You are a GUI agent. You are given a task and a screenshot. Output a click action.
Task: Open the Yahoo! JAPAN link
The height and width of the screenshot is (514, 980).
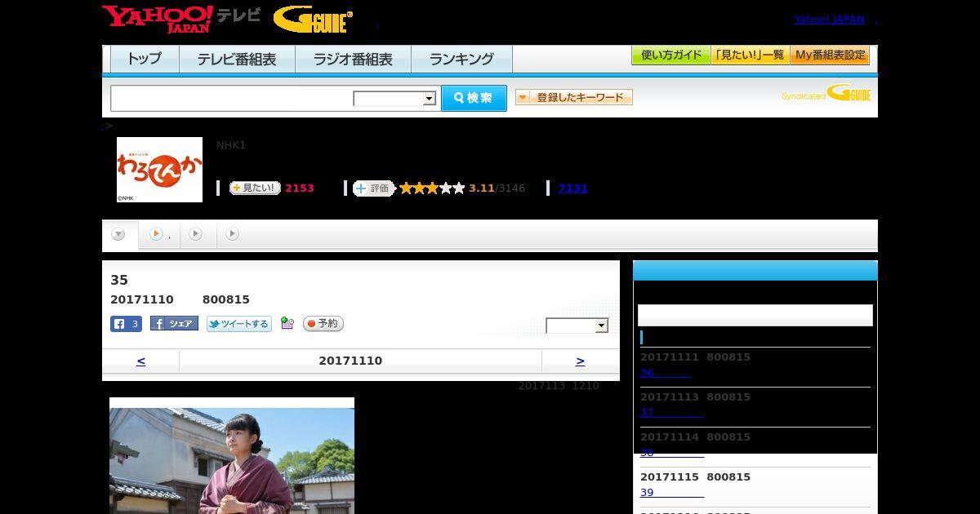coord(829,19)
